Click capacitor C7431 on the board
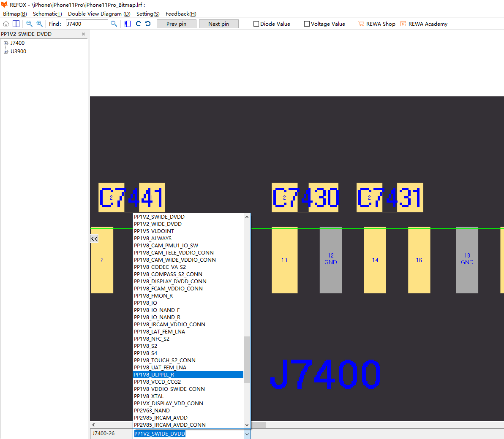Viewport: 504px width, 439px height. tap(390, 198)
